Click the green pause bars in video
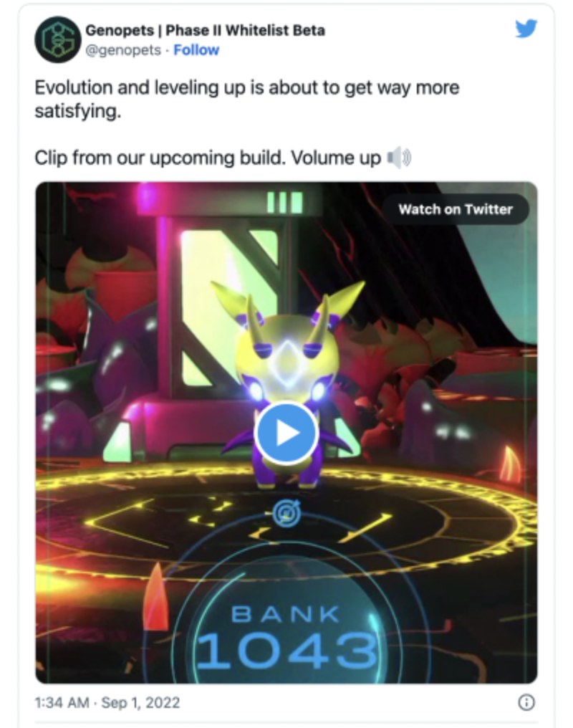The width and height of the screenshot is (573, 728). pyautogui.click(x=285, y=203)
